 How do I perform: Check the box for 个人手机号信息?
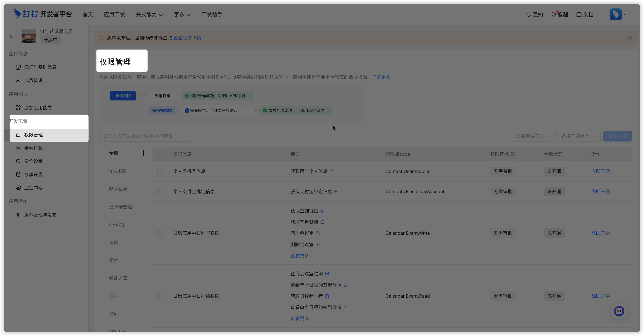click(x=160, y=171)
